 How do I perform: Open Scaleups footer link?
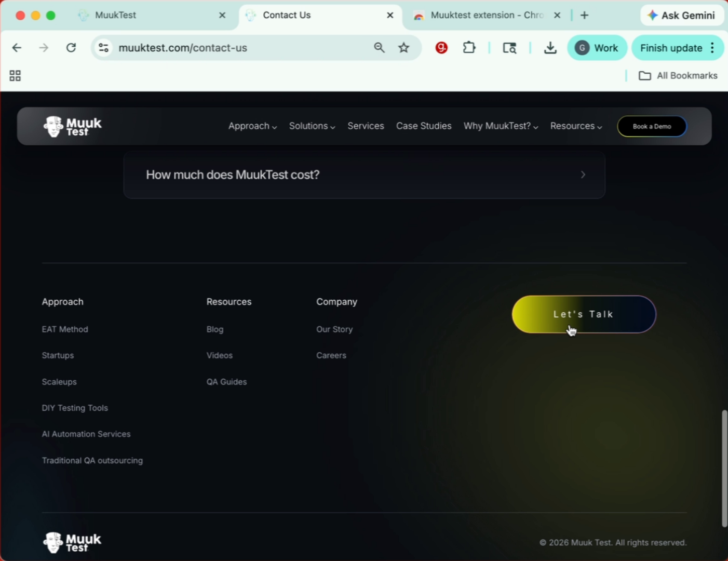pyautogui.click(x=59, y=382)
